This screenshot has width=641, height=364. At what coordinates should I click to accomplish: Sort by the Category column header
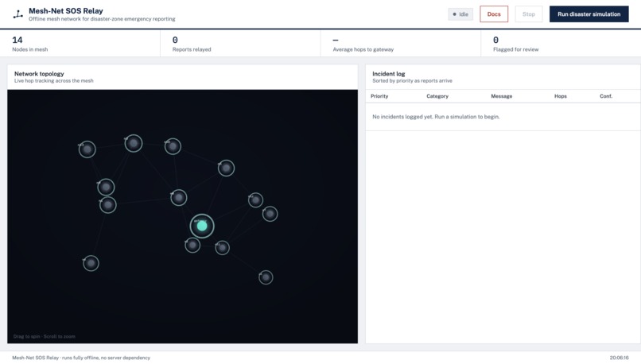point(437,96)
